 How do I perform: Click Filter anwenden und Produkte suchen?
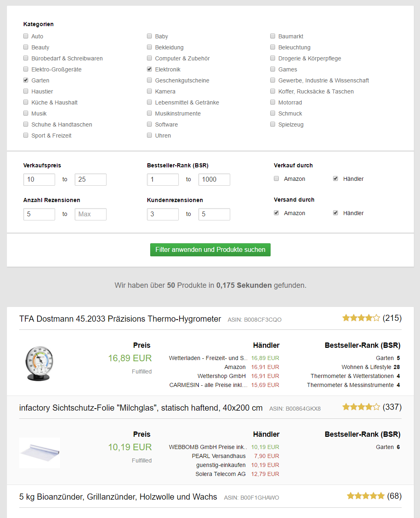(x=210, y=250)
